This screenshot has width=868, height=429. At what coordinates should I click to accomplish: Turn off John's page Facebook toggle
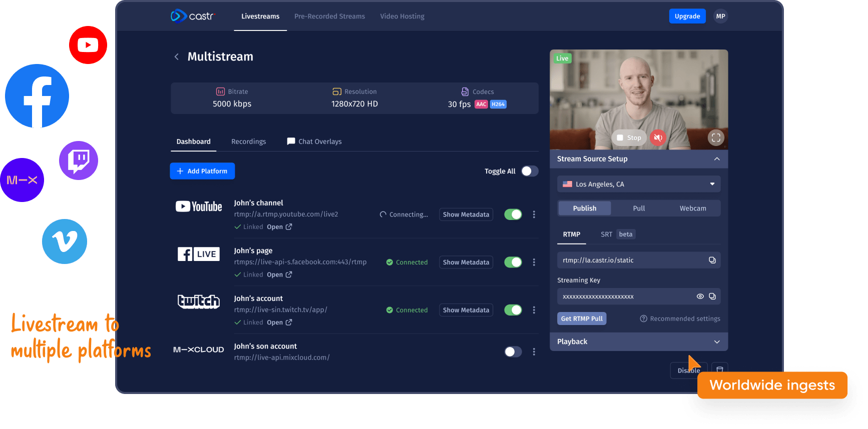[513, 262]
